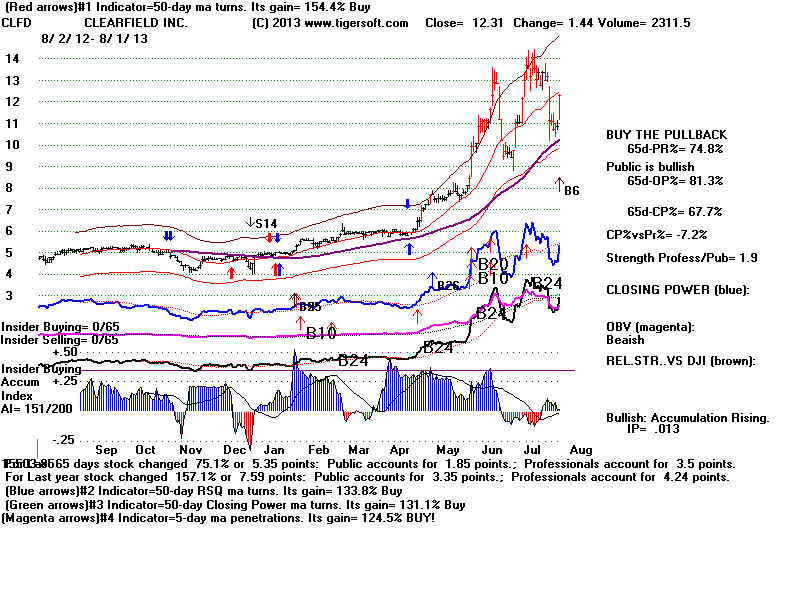This screenshot has width=800, height=600.
Task: Select Bullish: Accumulation Rising text
Action: coord(688,418)
